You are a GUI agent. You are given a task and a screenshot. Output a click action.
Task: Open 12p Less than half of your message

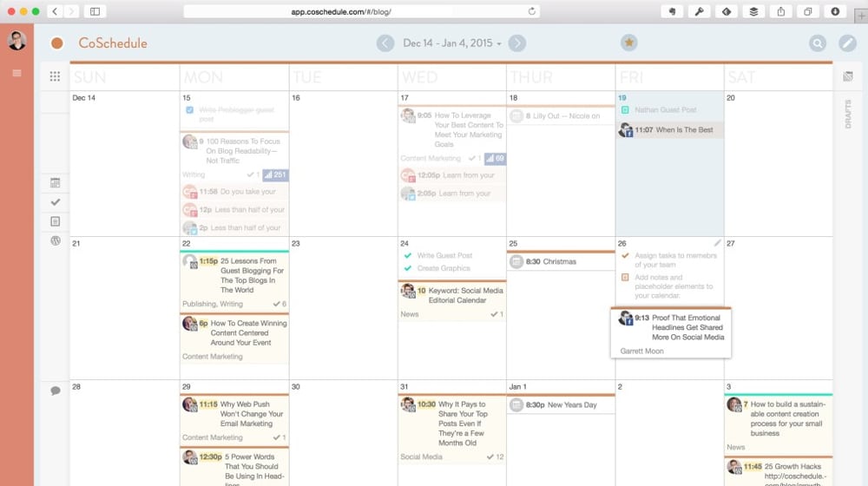234,210
